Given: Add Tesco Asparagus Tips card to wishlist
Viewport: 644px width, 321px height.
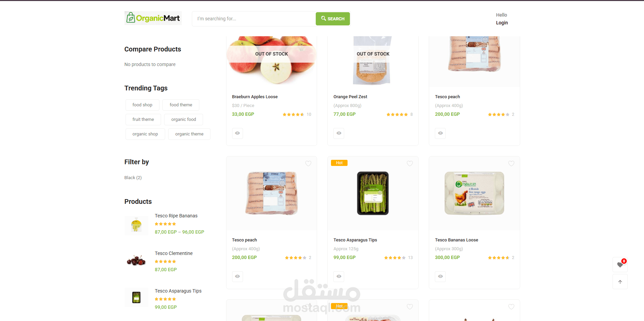Looking at the screenshot, I should (409, 164).
